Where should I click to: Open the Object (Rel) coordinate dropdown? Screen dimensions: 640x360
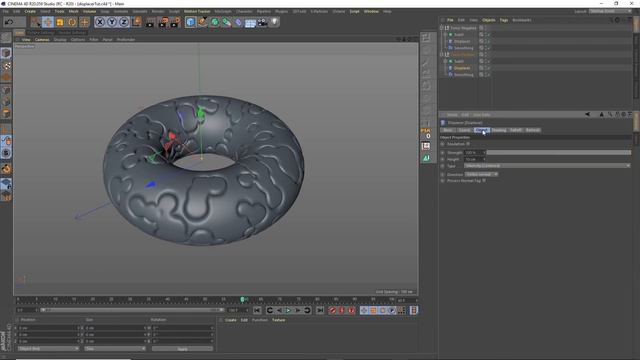tap(48, 349)
